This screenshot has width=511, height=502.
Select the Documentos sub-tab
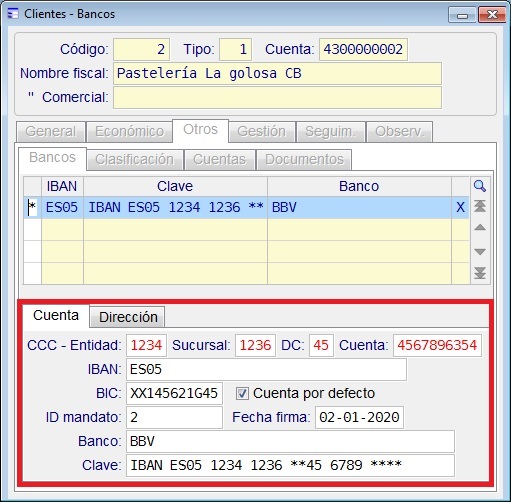coord(304,159)
